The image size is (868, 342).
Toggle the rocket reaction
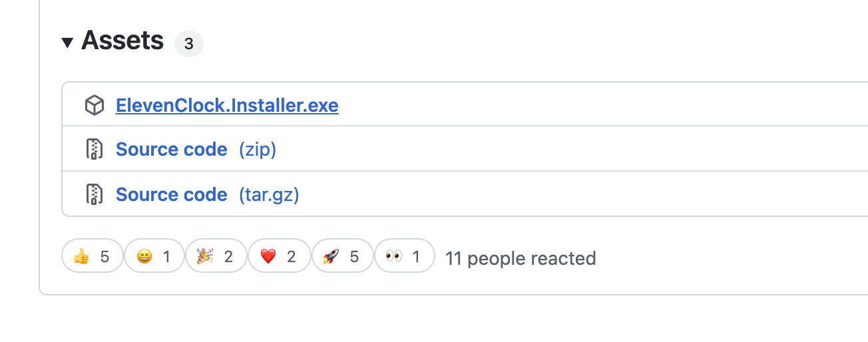pos(342,256)
